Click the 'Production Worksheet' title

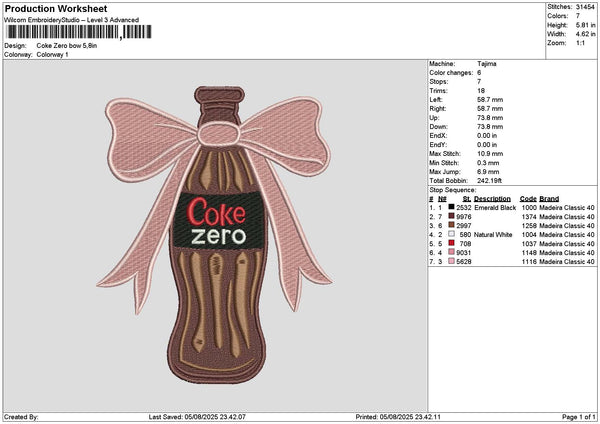[x=56, y=8]
